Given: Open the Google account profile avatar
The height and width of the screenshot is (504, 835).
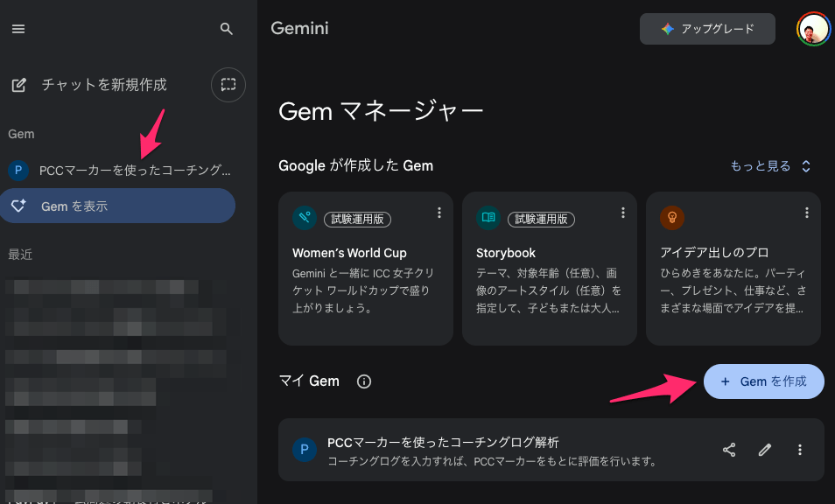Looking at the screenshot, I should [813, 29].
